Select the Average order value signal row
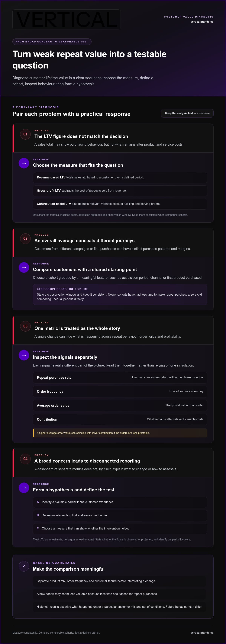This screenshot has width=226, height=644. click(x=120, y=406)
